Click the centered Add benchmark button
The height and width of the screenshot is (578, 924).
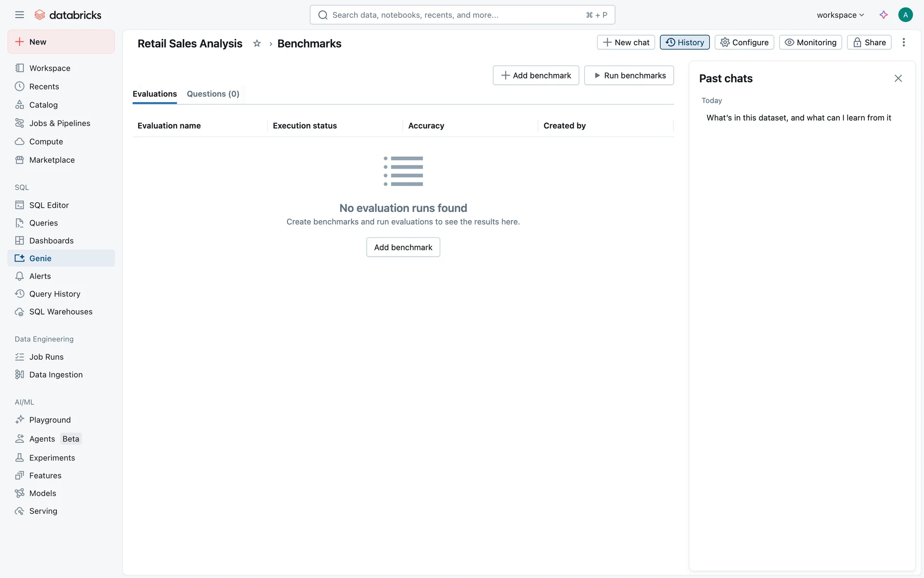click(403, 247)
